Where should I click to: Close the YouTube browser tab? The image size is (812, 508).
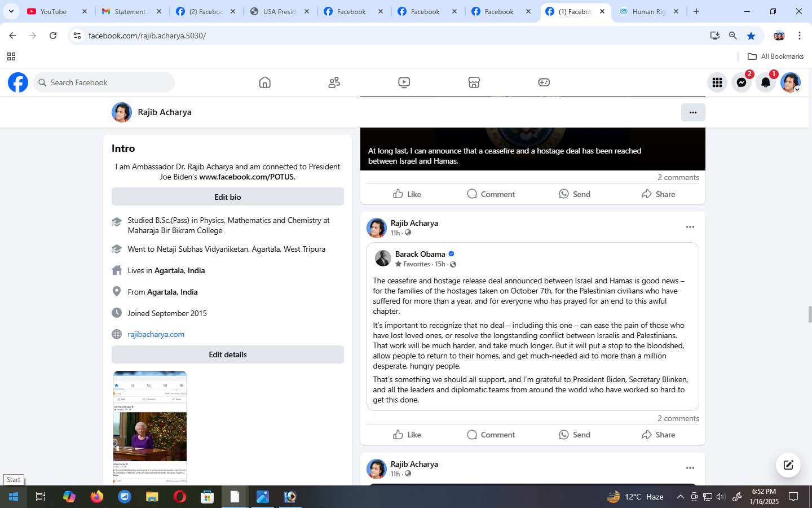[x=85, y=11]
